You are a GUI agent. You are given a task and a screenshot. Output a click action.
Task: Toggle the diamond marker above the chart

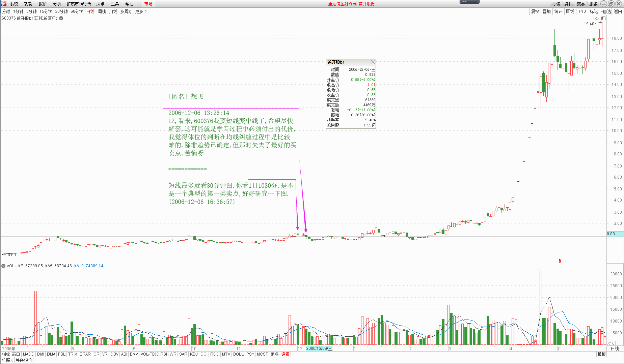click(598, 19)
